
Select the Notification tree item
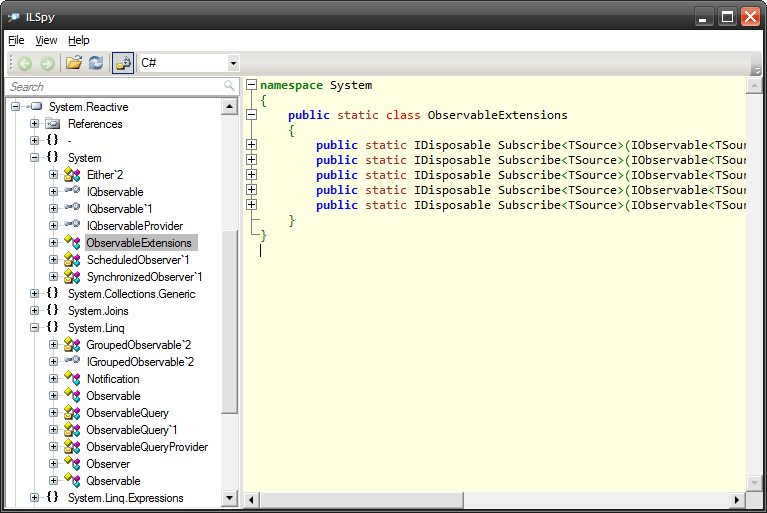[x=113, y=379]
